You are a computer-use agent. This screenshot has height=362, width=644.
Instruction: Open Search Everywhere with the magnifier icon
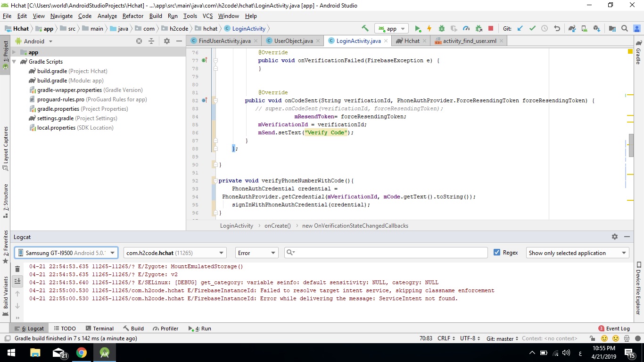624,28
